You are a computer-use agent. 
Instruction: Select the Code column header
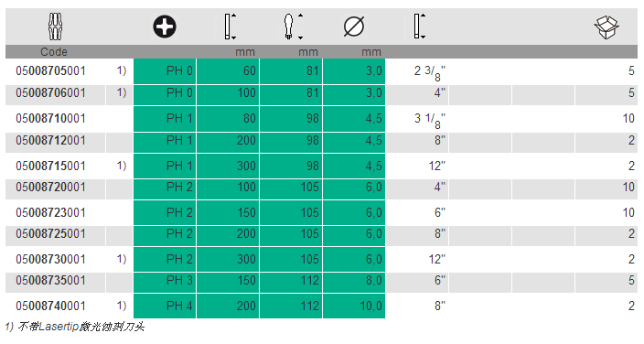54,52
